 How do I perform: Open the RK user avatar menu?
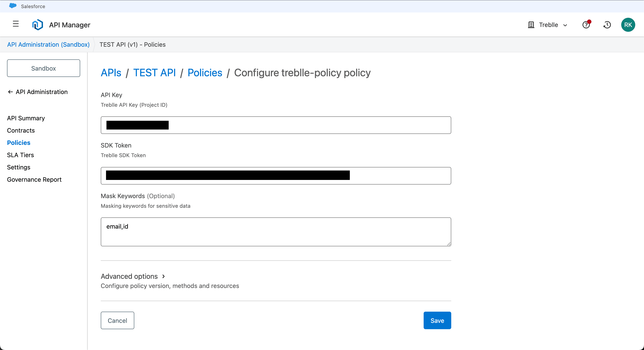628,25
